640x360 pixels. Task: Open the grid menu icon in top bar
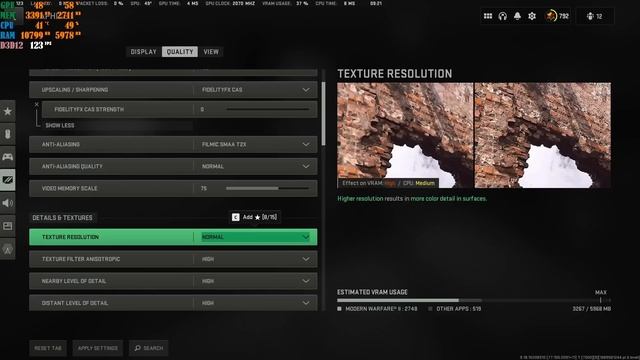(x=488, y=16)
